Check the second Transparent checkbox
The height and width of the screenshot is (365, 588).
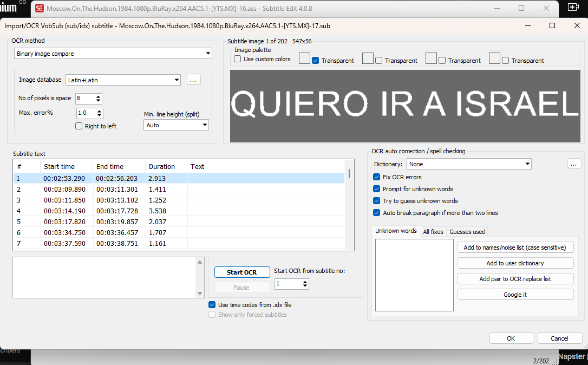point(379,61)
